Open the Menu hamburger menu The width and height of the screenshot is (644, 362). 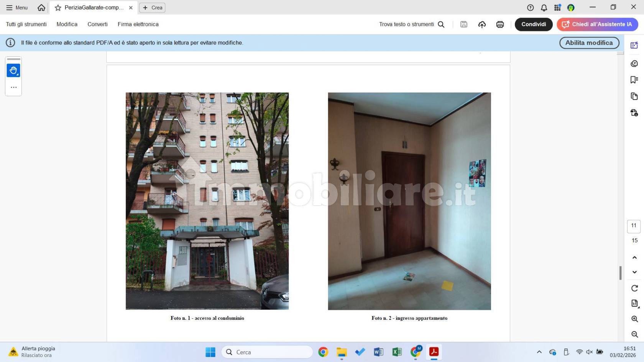pyautogui.click(x=17, y=8)
